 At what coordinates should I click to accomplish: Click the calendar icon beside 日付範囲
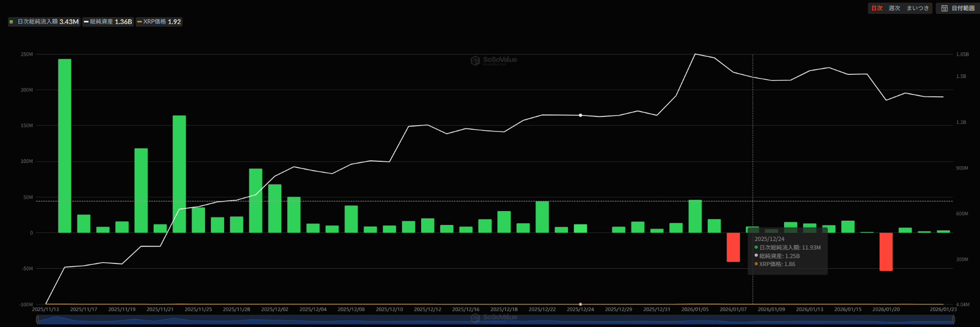pos(944,9)
